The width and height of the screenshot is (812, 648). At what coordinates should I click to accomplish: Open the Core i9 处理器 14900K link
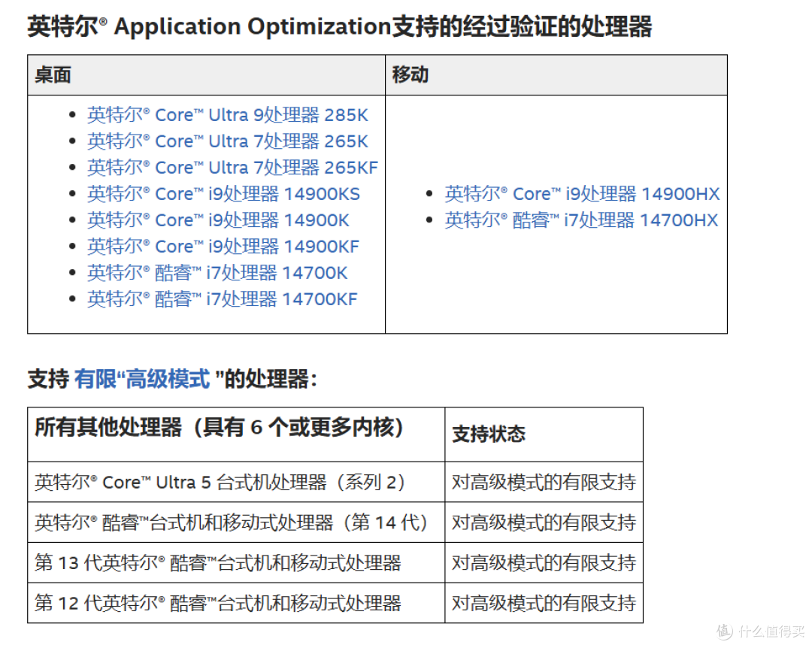(x=218, y=221)
